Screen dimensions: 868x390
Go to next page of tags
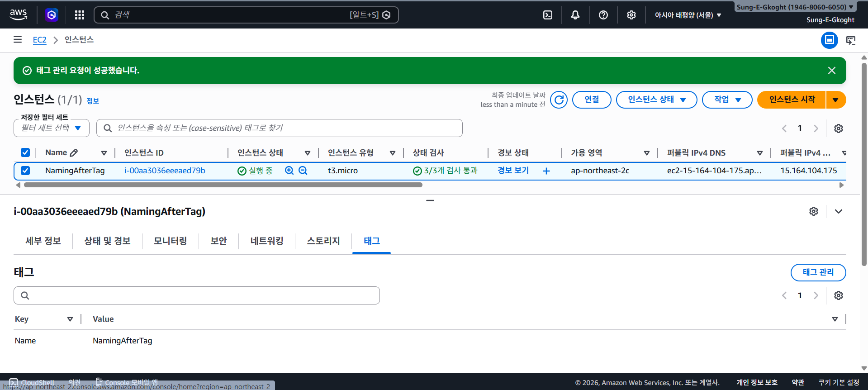tap(816, 295)
